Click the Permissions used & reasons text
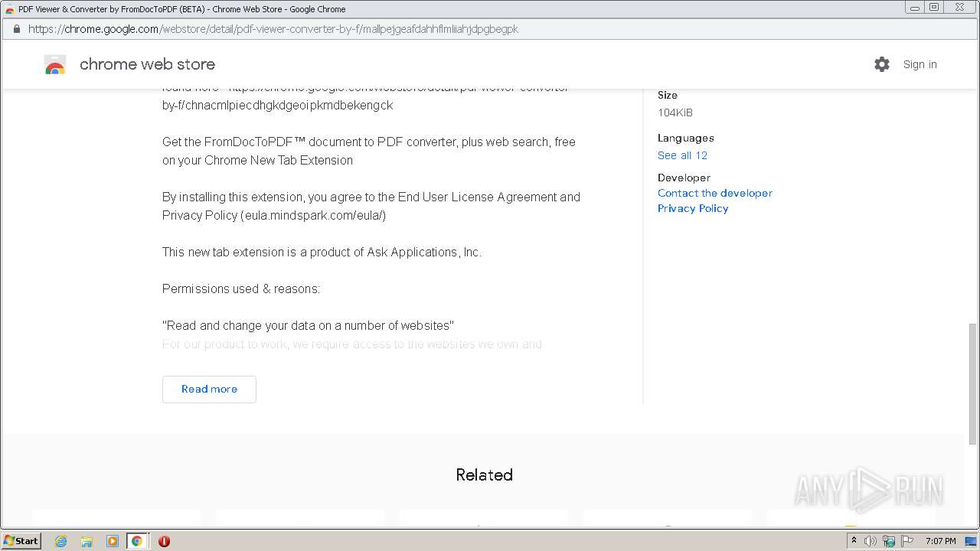This screenshot has width=980, height=551. point(241,289)
